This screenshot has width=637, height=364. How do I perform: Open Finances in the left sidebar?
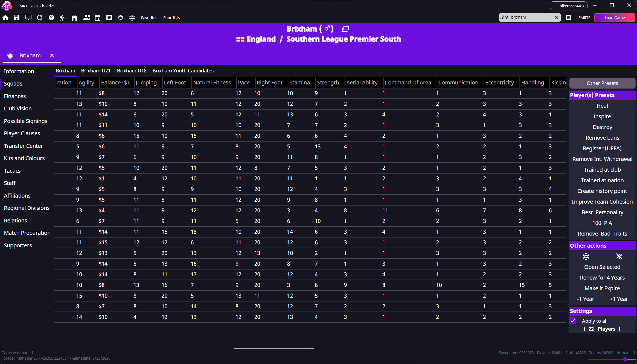click(x=15, y=96)
